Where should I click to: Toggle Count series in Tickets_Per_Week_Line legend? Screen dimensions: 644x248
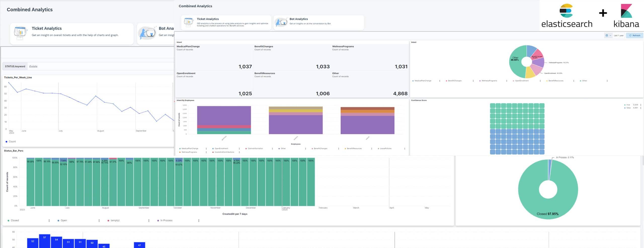point(12,141)
